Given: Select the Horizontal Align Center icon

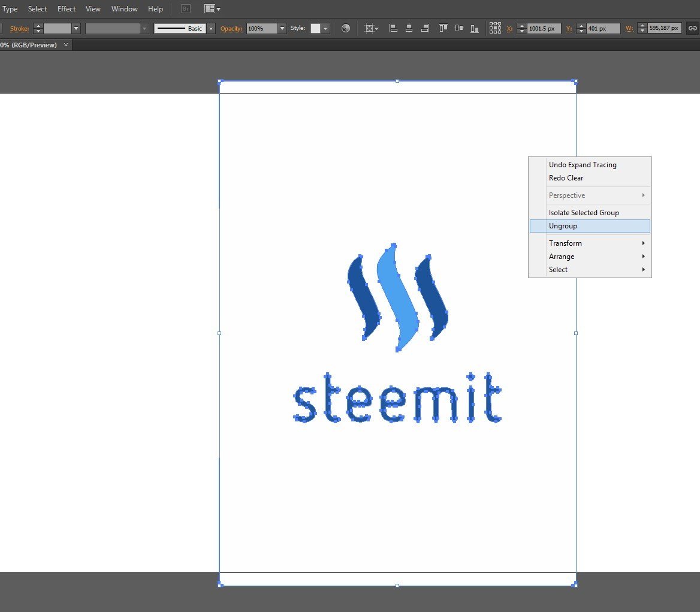Looking at the screenshot, I should (409, 28).
